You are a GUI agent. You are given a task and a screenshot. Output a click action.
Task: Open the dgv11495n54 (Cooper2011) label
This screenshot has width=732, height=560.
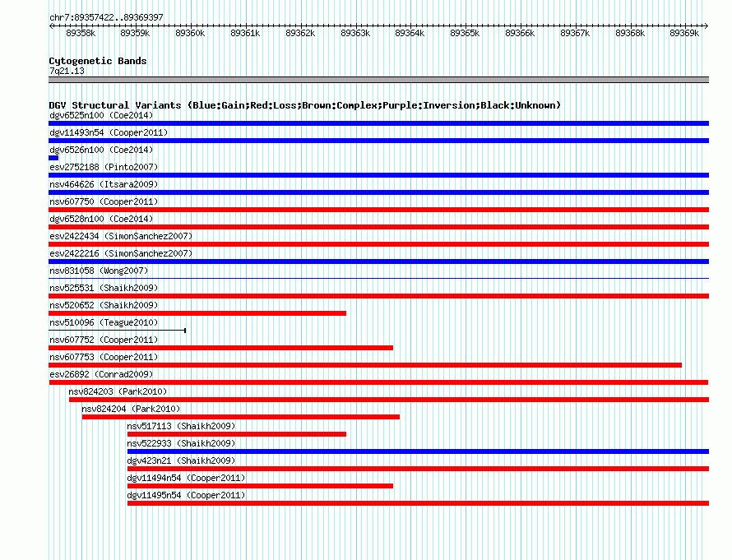point(186,495)
